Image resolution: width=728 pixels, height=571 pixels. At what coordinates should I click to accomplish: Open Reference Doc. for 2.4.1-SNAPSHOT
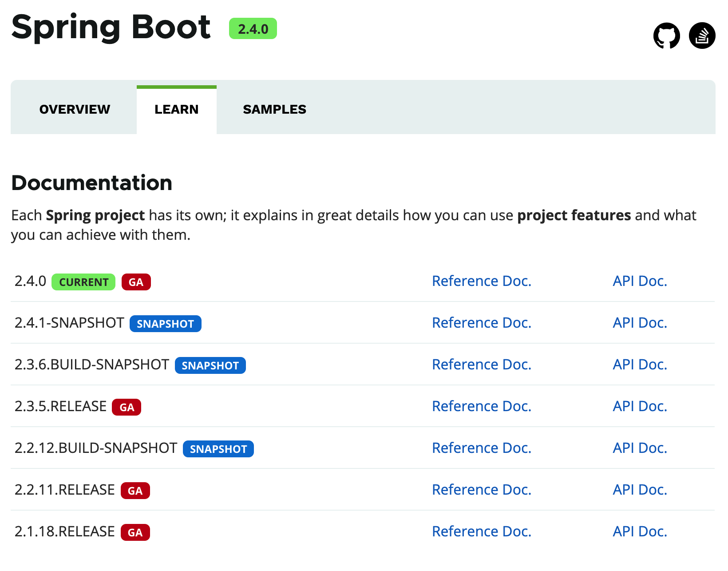coord(481,323)
